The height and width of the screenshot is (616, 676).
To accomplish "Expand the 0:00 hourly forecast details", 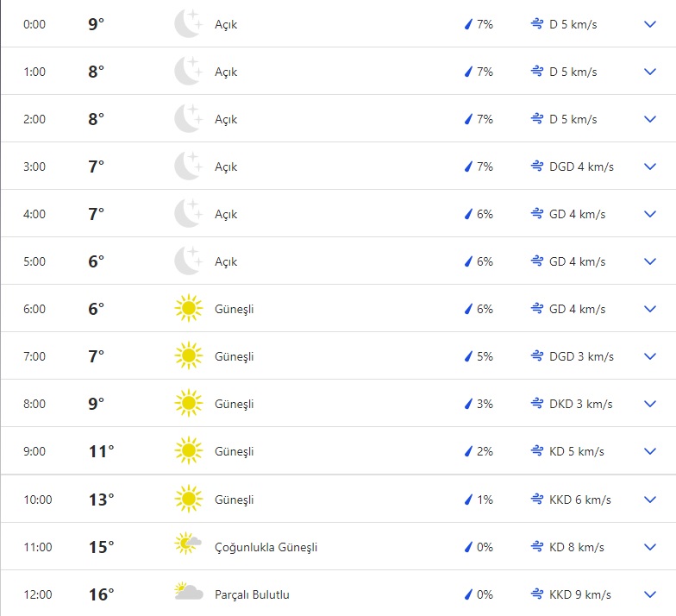I will [x=650, y=24].
